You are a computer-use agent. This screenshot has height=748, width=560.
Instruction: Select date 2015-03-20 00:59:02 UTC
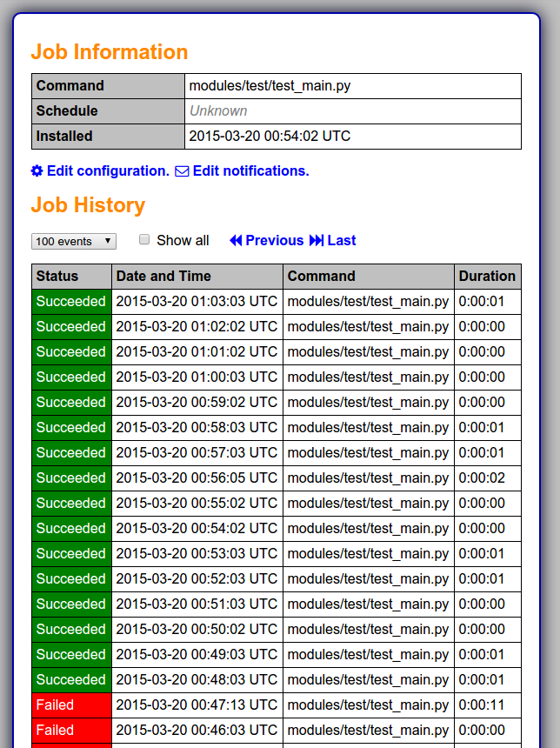tap(197, 403)
